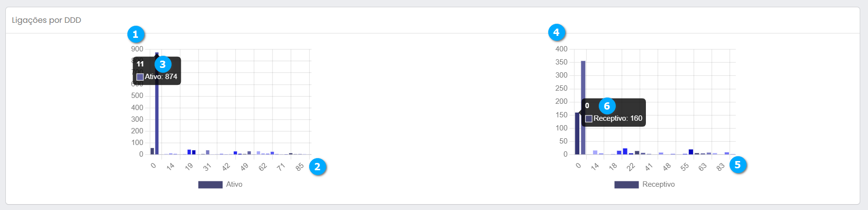
Task: Click the "Receptivo: 160" tooltip text
Action: click(618, 118)
